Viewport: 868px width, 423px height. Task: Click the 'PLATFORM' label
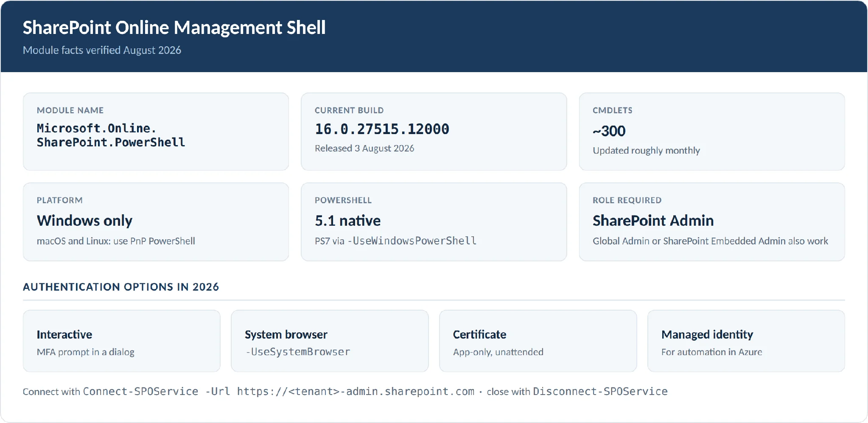point(59,200)
